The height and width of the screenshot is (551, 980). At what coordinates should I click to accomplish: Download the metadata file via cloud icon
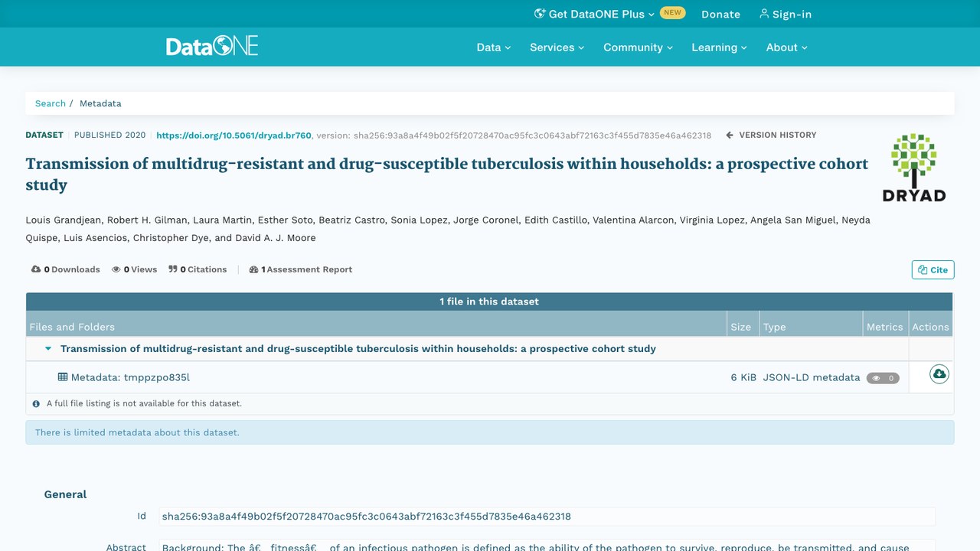pos(939,374)
